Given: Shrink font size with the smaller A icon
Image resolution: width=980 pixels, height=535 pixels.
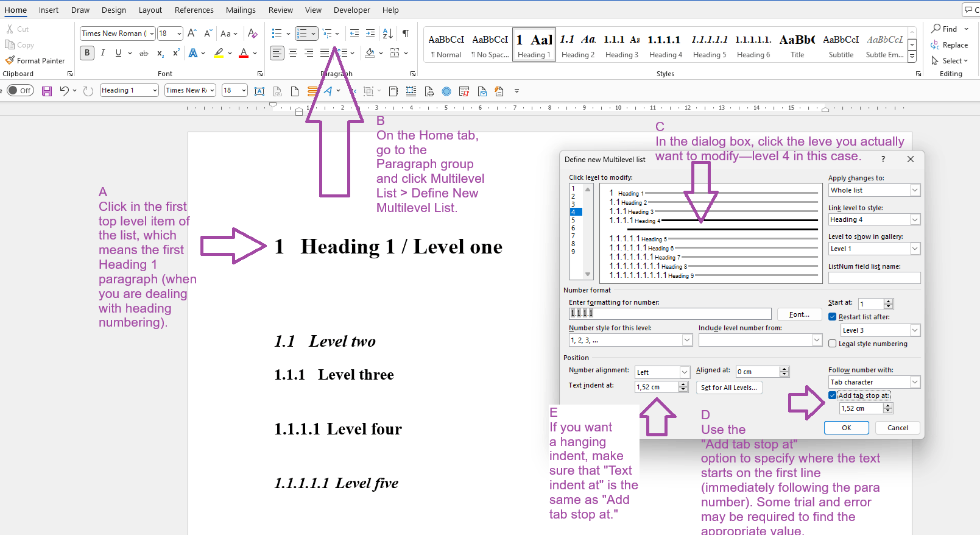Looking at the screenshot, I should [x=208, y=33].
